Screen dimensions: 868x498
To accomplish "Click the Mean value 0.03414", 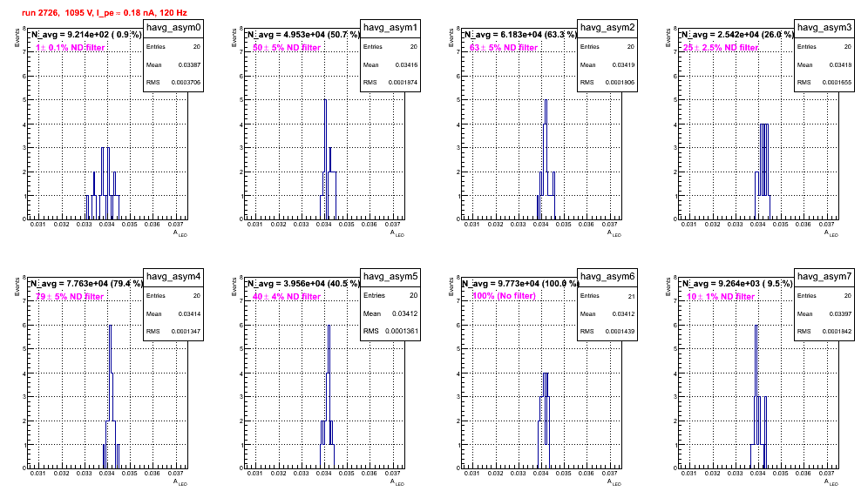I will tap(189, 313).
